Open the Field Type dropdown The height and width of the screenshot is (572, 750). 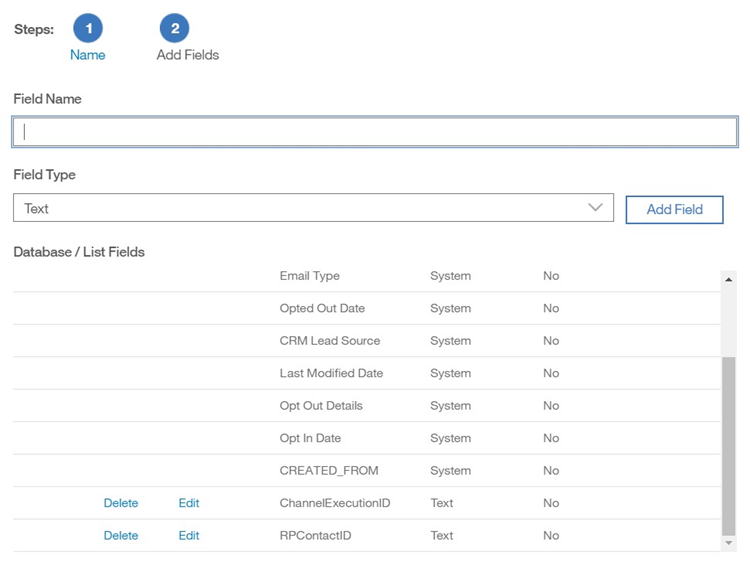[313, 208]
